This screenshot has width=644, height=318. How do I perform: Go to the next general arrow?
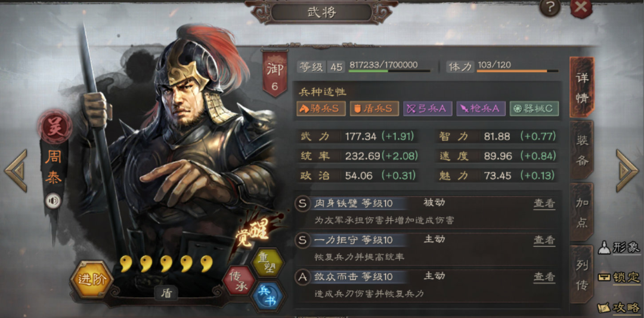coord(627,171)
